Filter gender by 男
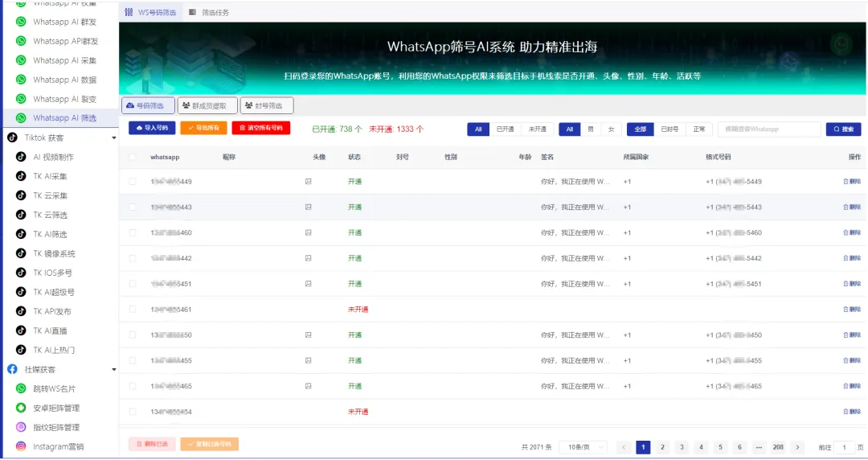Screen dimensions: 868x460 pos(591,129)
